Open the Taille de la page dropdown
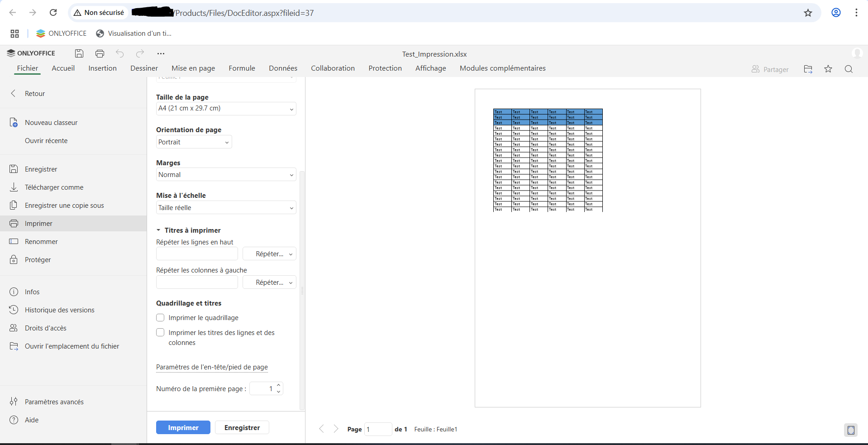868x445 pixels. (x=226, y=109)
